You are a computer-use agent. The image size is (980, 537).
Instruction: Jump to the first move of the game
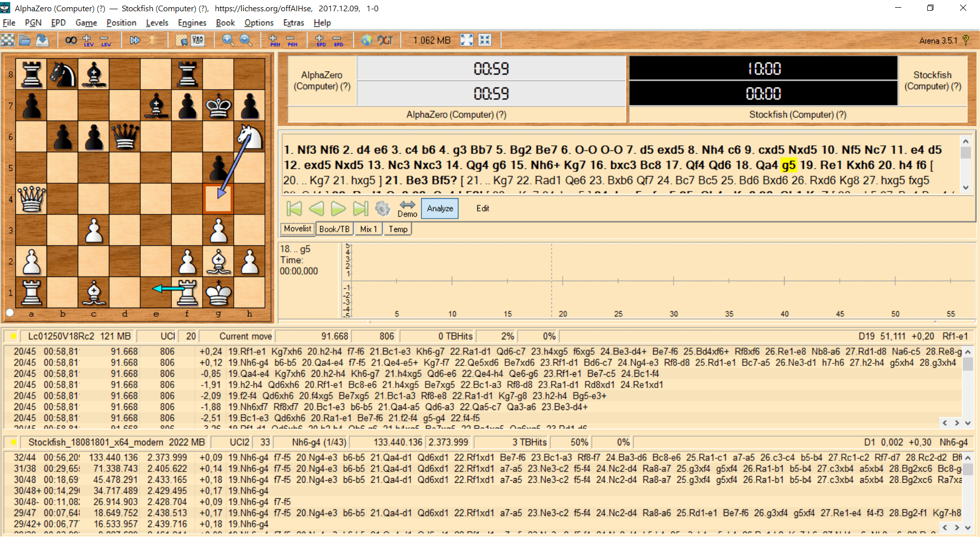point(294,208)
